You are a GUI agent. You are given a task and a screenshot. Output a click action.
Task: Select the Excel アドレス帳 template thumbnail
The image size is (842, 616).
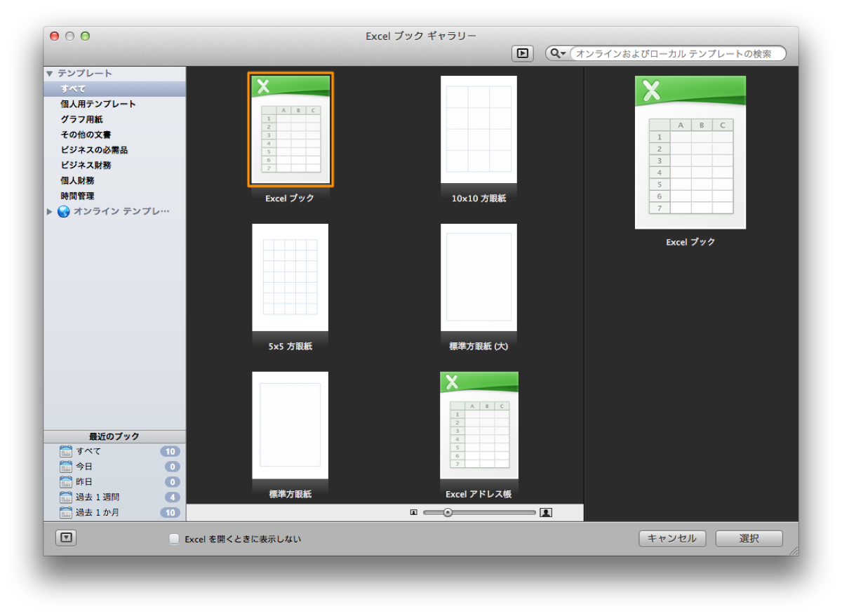[479, 426]
